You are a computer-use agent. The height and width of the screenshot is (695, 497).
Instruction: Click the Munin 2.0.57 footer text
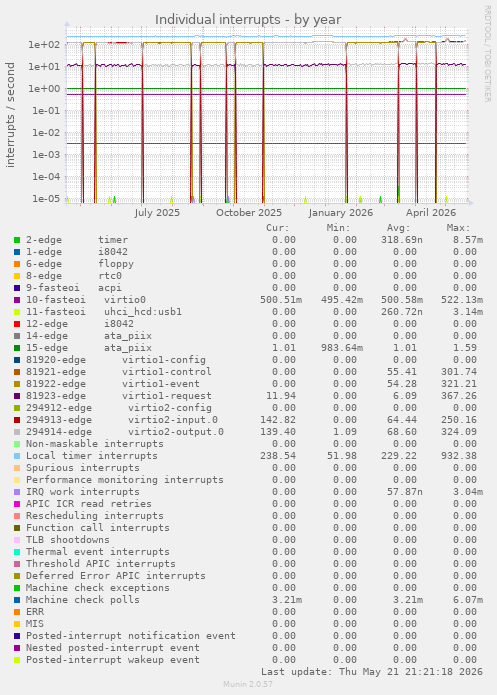[248, 684]
